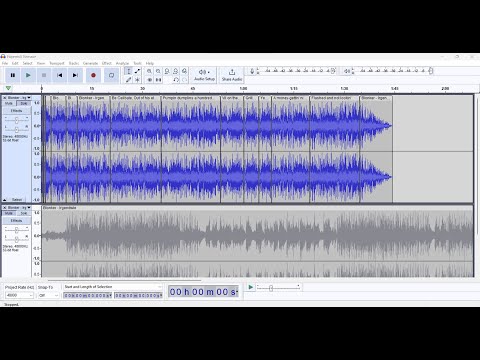Mute the second (gray) track
Screen dimensions: 480x360
point(9,213)
